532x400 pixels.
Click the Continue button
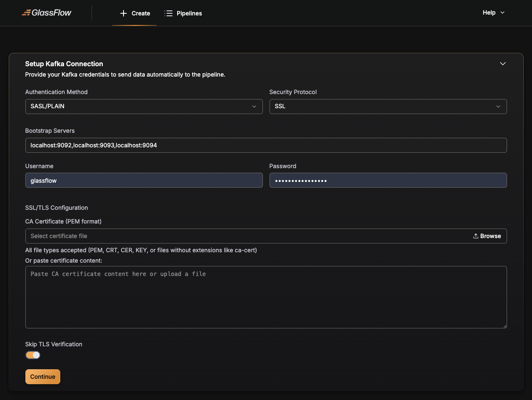[42, 376]
